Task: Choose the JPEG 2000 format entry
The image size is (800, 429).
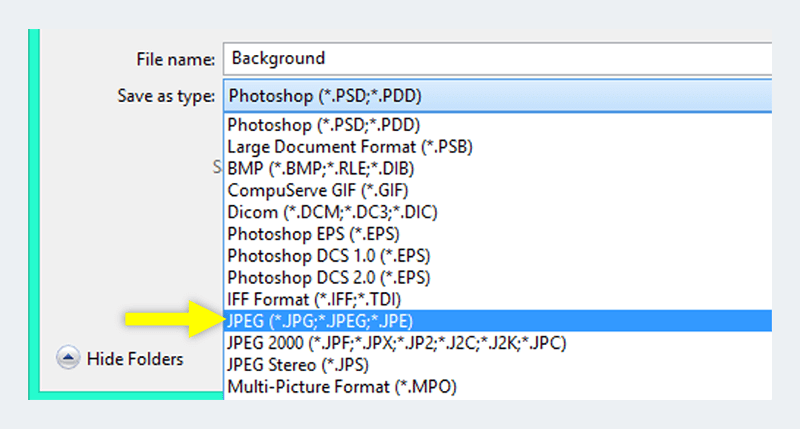Action: pos(497,343)
